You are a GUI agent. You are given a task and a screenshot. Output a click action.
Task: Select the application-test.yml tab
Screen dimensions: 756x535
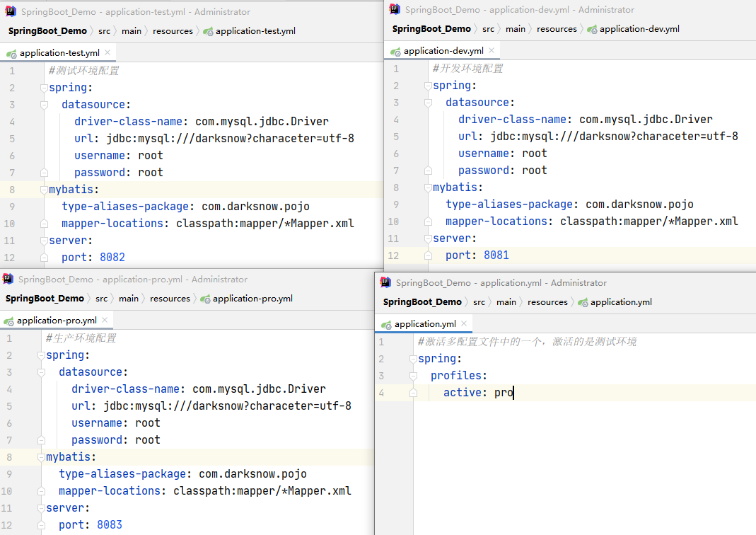(x=59, y=53)
